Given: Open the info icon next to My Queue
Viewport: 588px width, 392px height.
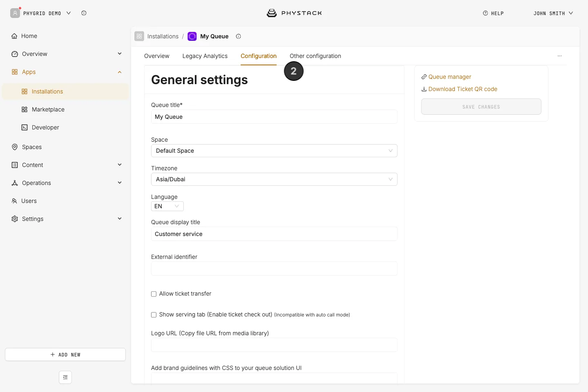Looking at the screenshot, I should [238, 36].
